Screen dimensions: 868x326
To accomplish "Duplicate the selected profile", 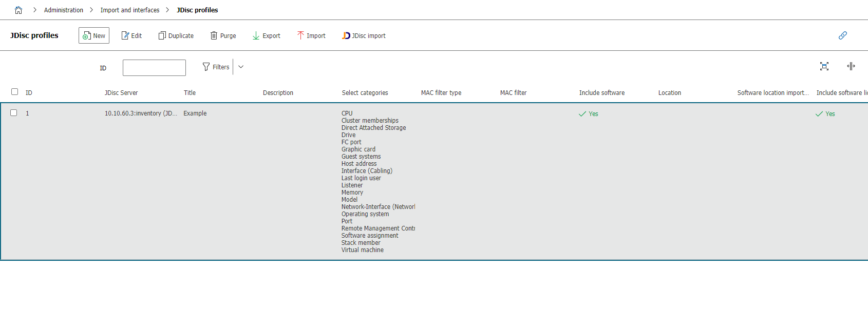I will (176, 35).
